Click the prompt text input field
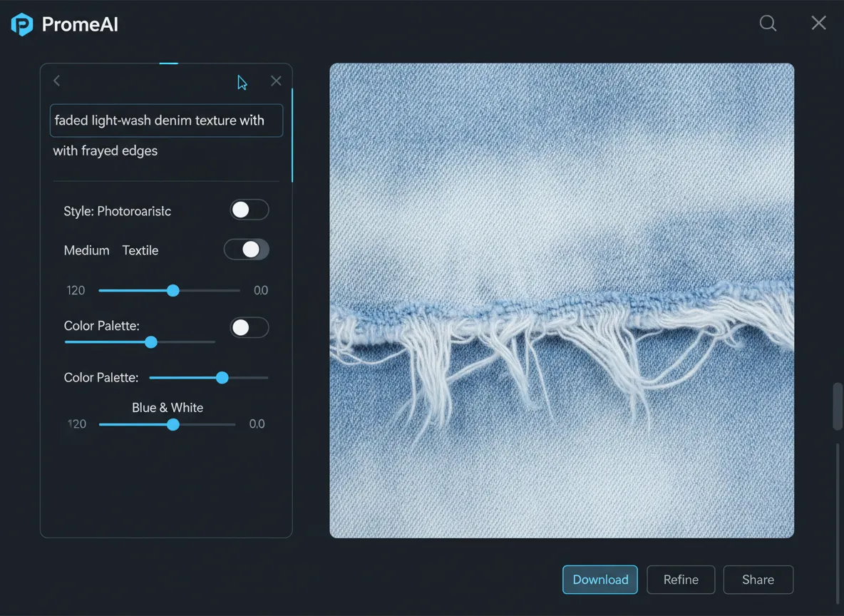 (166, 120)
